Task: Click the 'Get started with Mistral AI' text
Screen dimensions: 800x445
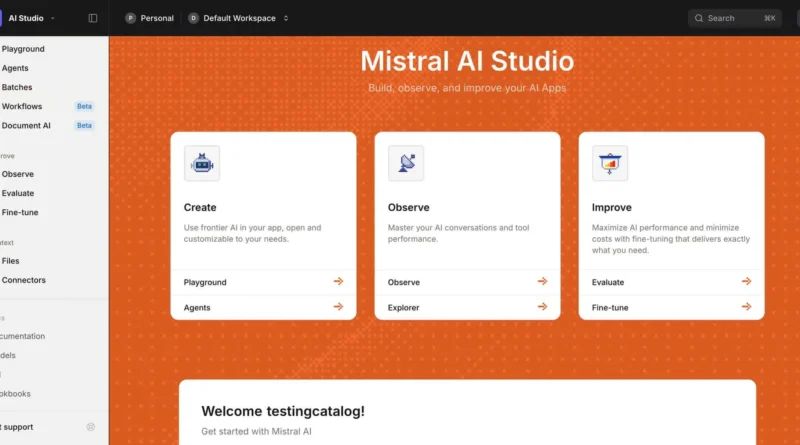Action: tap(256, 432)
